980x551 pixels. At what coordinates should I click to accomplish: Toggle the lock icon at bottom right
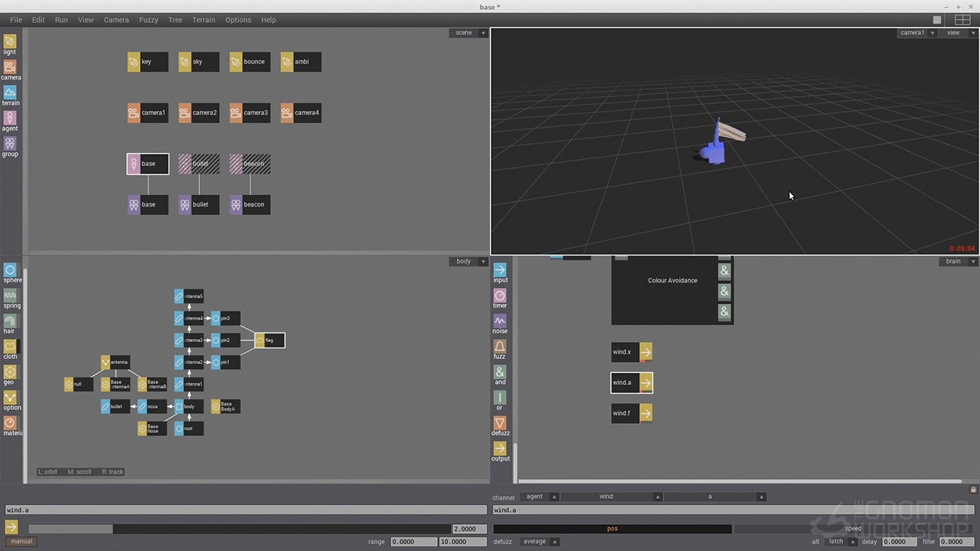pos(973,489)
